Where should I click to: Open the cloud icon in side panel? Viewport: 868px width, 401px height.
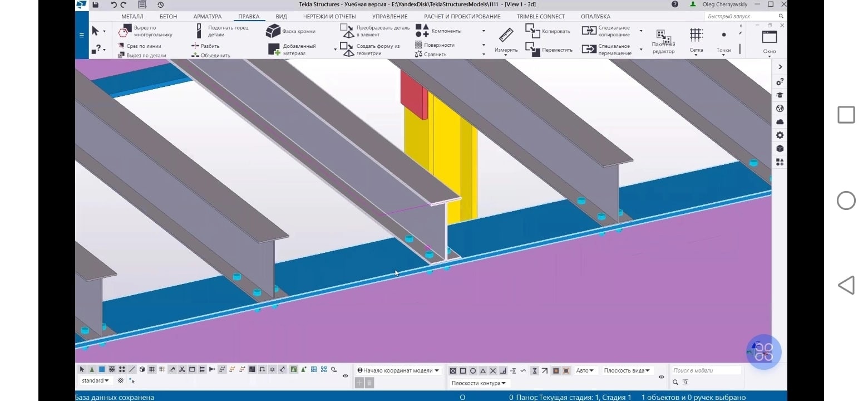780,122
